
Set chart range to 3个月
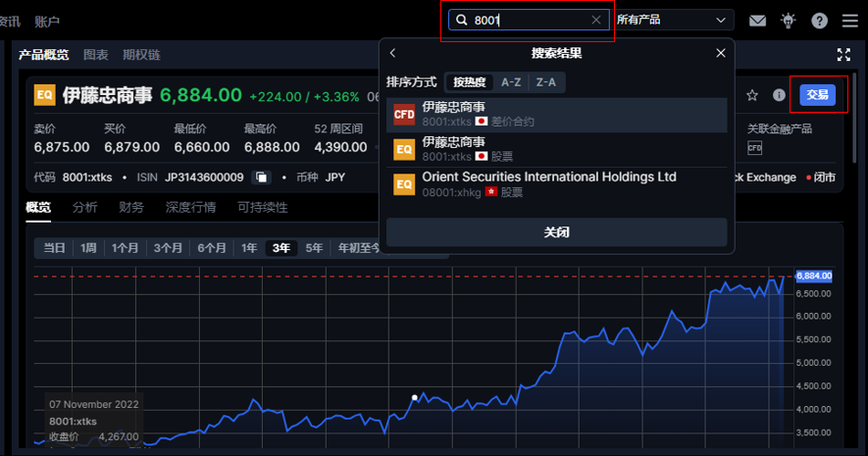(168, 248)
